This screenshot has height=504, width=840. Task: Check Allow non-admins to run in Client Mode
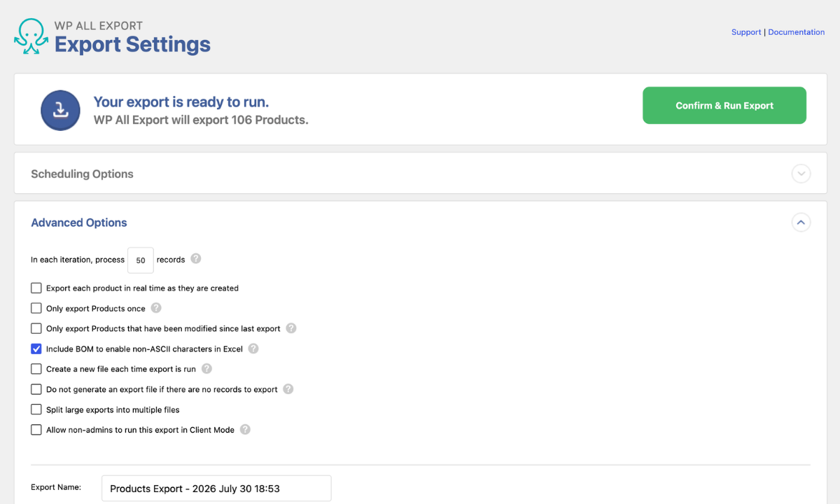pyautogui.click(x=36, y=430)
